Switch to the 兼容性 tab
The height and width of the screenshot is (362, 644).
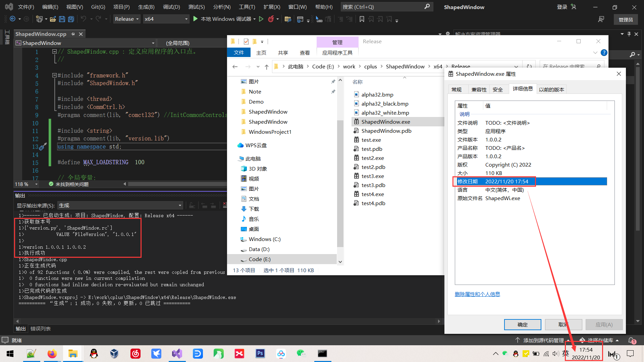pyautogui.click(x=479, y=89)
